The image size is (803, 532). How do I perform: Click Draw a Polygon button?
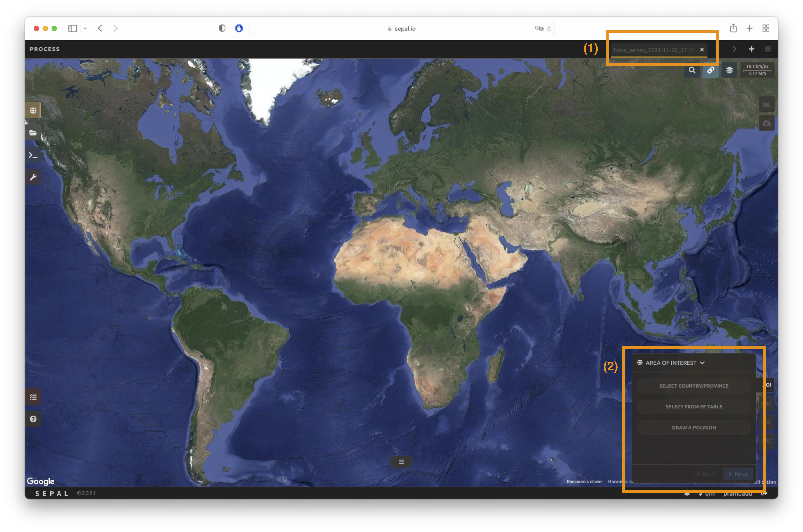pyautogui.click(x=694, y=428)
